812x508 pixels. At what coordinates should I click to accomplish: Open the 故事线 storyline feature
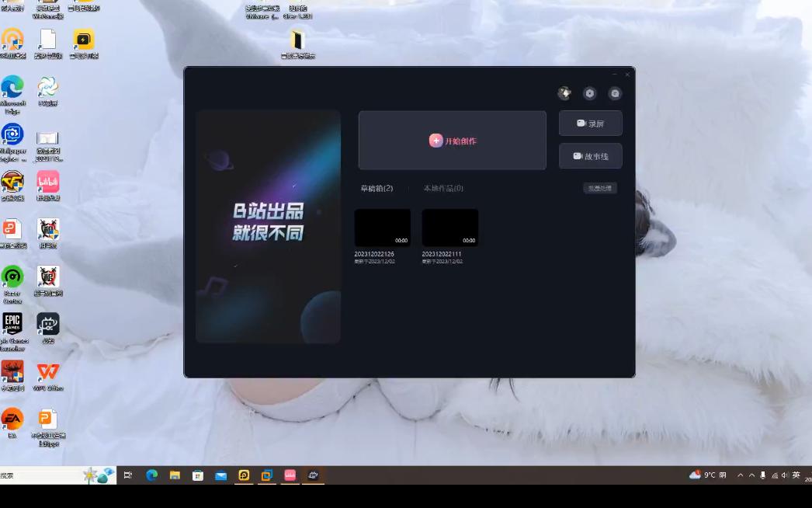pos(590,155)
